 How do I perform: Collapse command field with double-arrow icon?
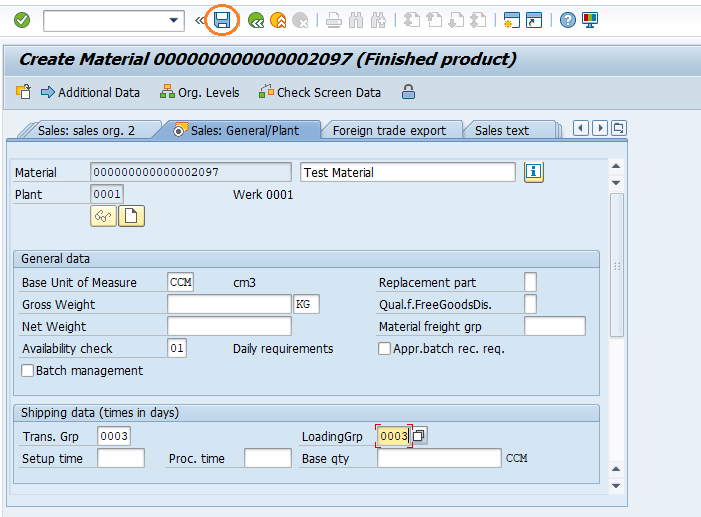pos(199,21)
